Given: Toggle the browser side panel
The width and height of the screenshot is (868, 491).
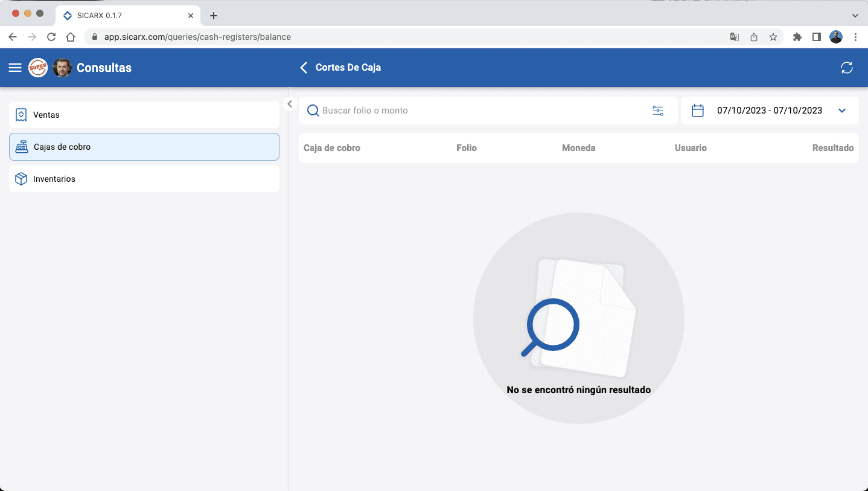Looking at the screenshot, I should coord(816,37).
